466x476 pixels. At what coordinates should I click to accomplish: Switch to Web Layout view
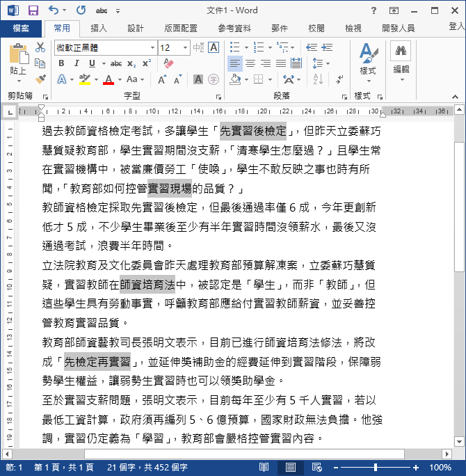point(317,467)
